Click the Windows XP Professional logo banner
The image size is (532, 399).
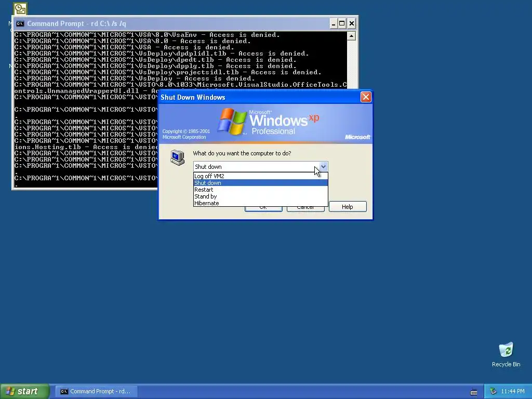(265, 123)
